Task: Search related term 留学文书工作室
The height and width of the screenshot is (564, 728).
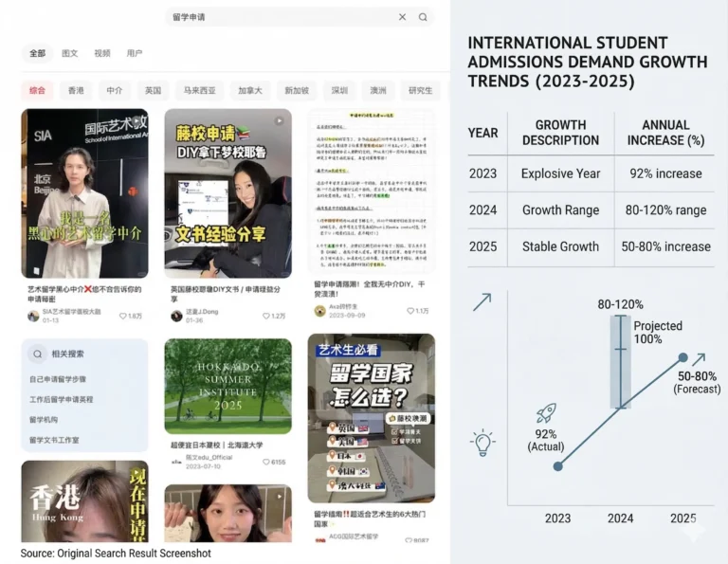Action: (54, 440)
